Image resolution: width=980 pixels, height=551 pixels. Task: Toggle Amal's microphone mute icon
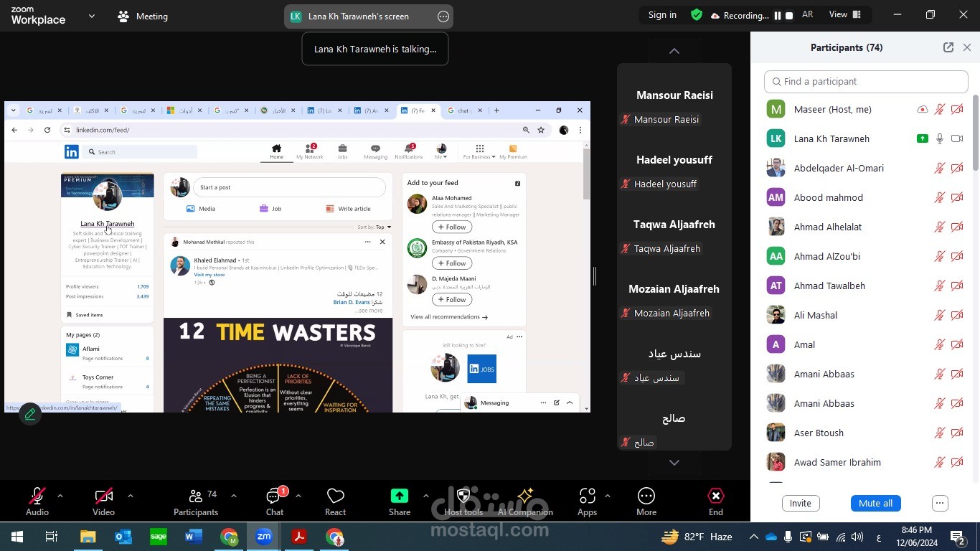click(x=939, y=344)
